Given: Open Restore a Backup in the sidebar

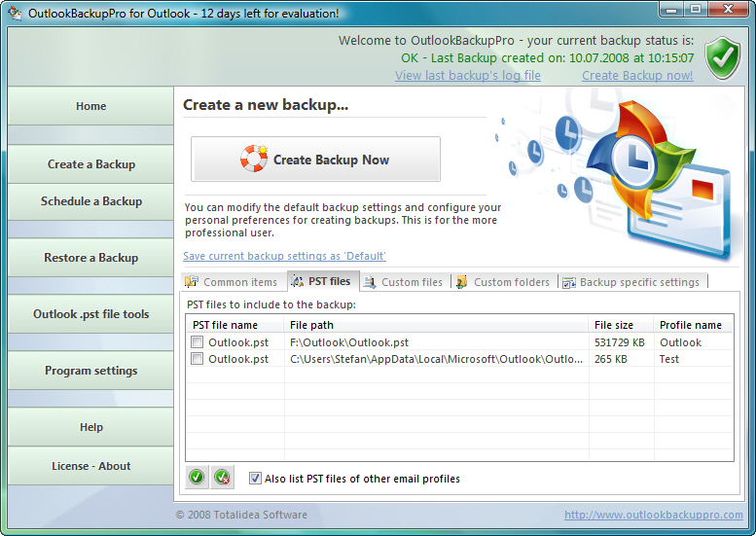Looking at the screenshot, I should pyautogui.click(x=90, y=258).
